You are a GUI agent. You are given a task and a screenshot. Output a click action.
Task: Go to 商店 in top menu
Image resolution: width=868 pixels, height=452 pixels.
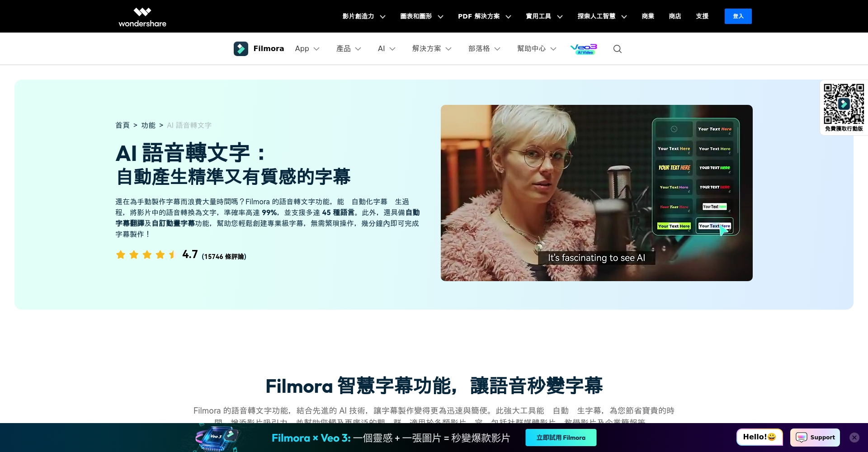pos(675,16)
